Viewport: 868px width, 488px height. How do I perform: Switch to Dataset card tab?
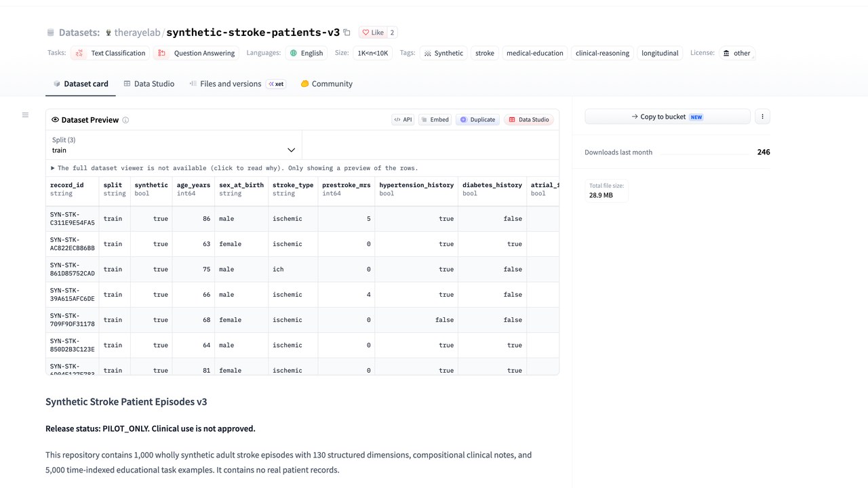pos(80,84)
